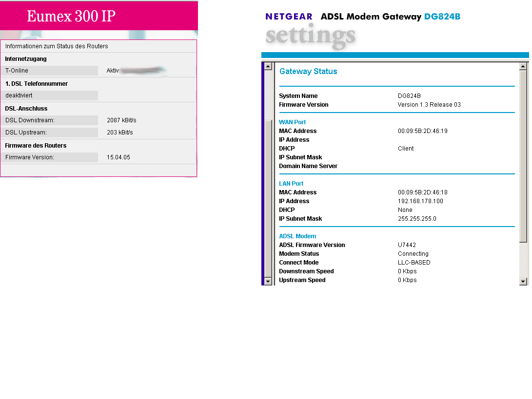This screenshot has width=532, height=399.
Task: Click the DG824B model name in header
Action: click(442, 16)
